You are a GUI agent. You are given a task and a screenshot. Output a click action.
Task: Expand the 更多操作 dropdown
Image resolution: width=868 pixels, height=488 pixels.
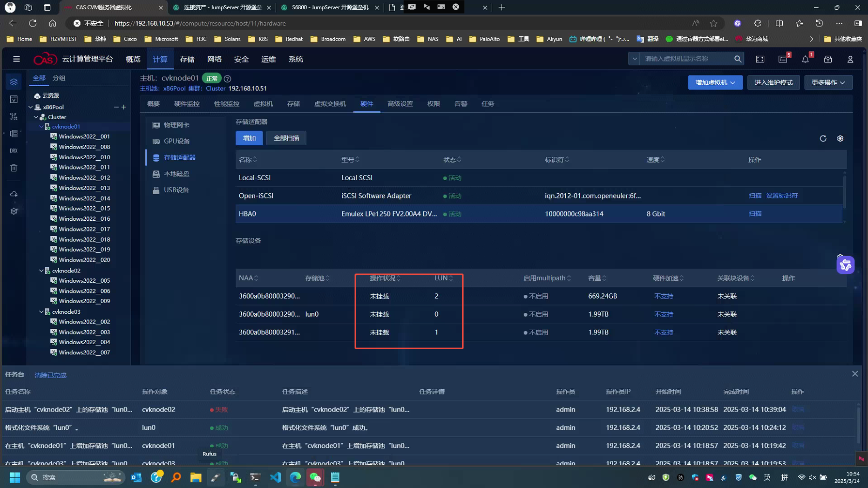828,82
